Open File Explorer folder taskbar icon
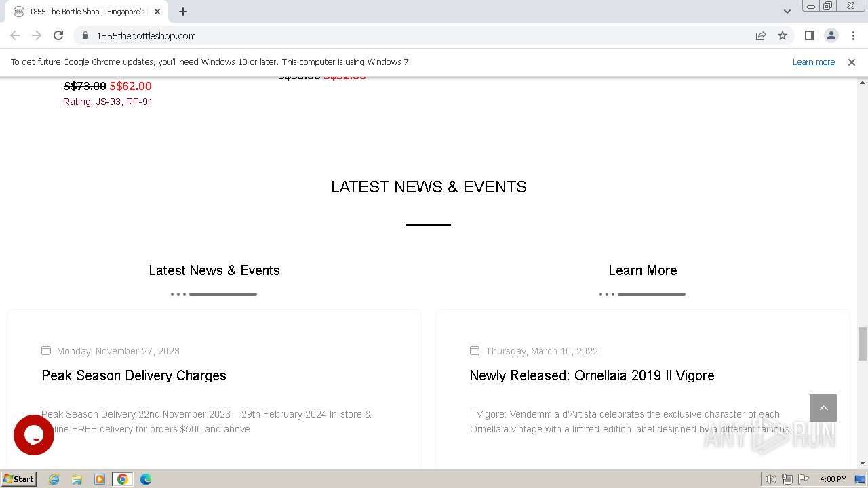The height and width of the screenshot is (488, 868). tap(77, 479)
